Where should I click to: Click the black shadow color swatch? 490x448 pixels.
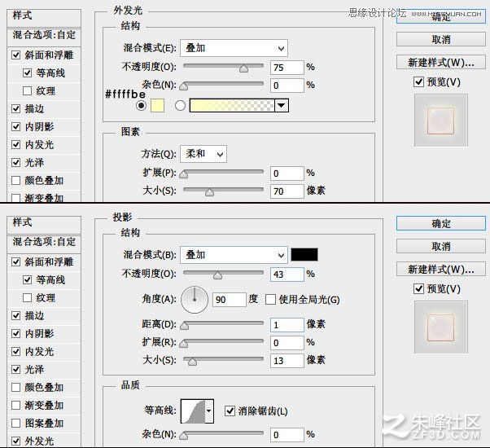click(304, 254)
